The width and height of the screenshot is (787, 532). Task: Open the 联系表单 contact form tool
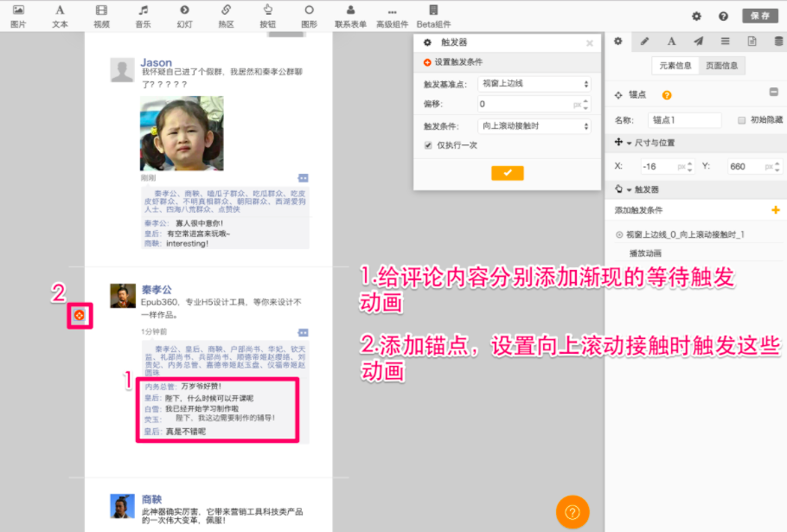(x=350, y=16)
